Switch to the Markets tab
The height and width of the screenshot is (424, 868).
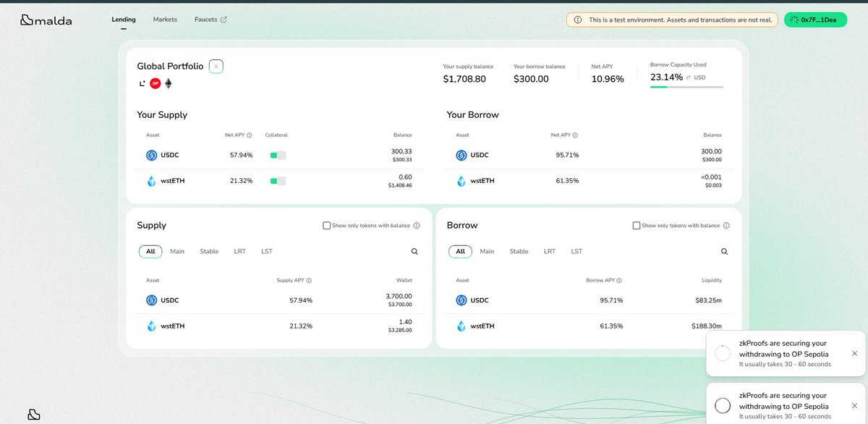165,20
